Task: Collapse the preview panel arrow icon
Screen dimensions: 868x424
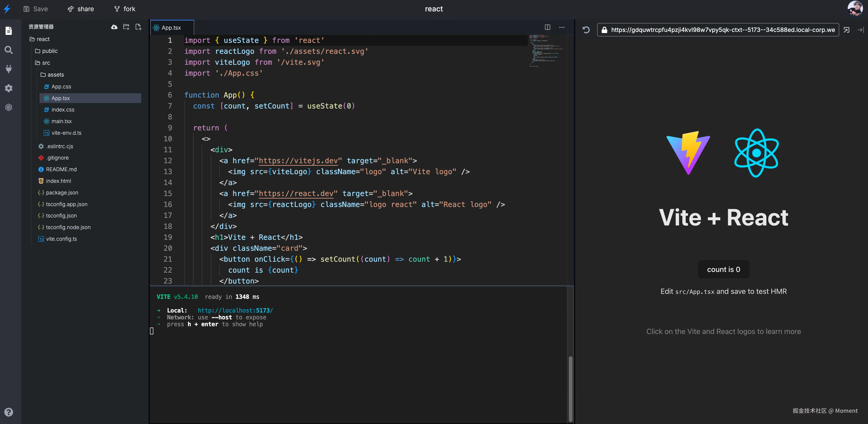Action: [x=861, y=30]
